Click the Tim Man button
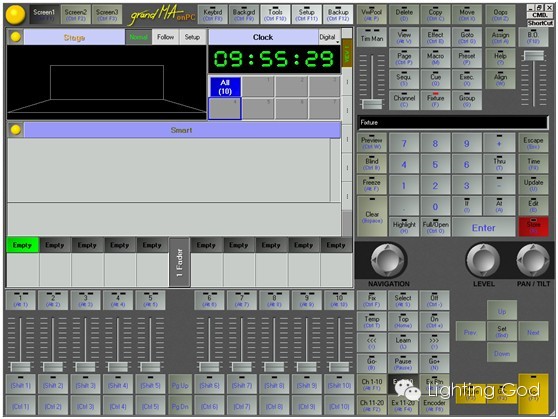The image size is (558, 419). coord(372,38)
